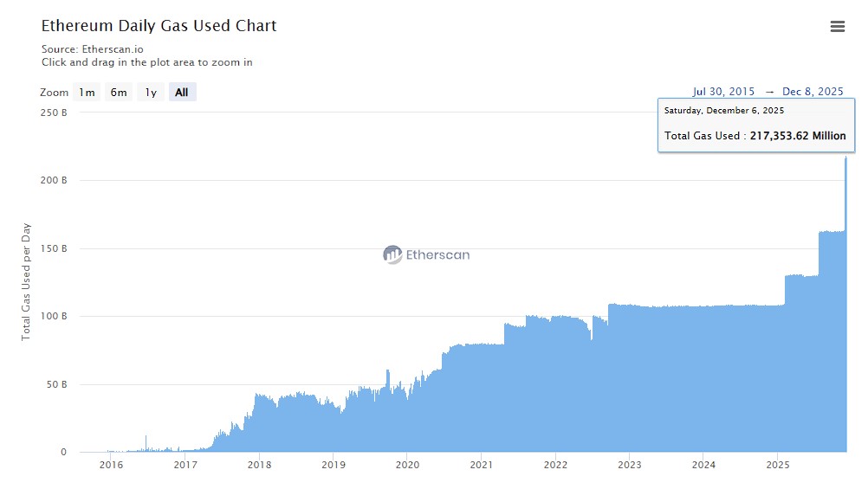Select the 6m zoom range
This screenshot has height=489, width=868.
[119, 93]
